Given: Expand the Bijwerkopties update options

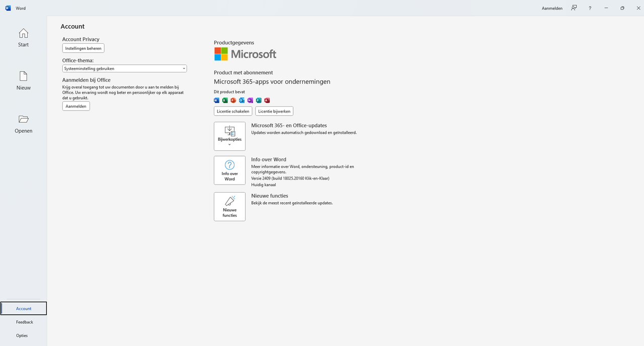Looking at the screenshot, I should pyautogui.click(x=229, y=136).
